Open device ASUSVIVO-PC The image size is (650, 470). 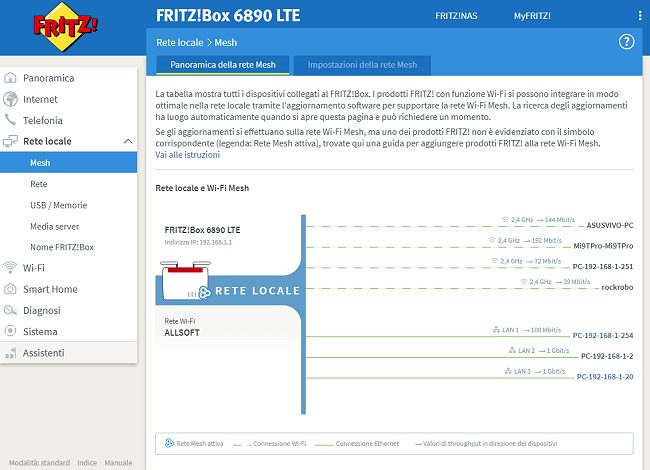tap(610, 225)
